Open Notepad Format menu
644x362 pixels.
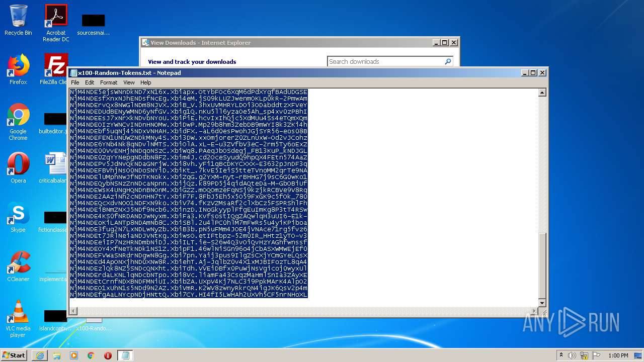pyautogui.click(x=109, y=82)
